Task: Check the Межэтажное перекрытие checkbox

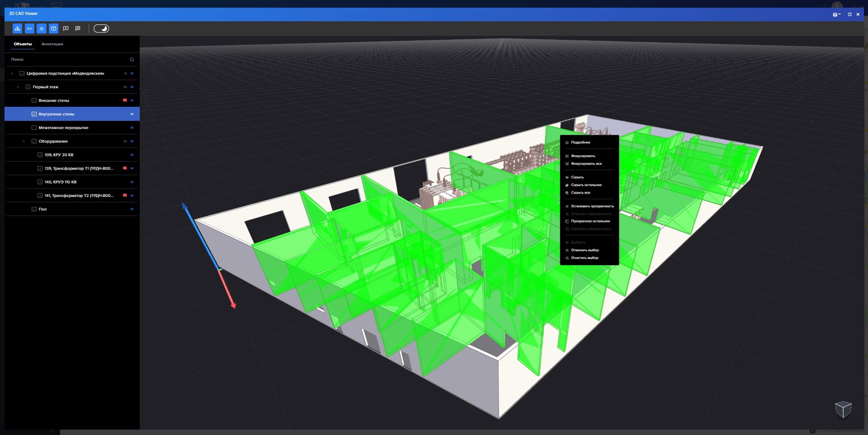Action: (34, 128)
